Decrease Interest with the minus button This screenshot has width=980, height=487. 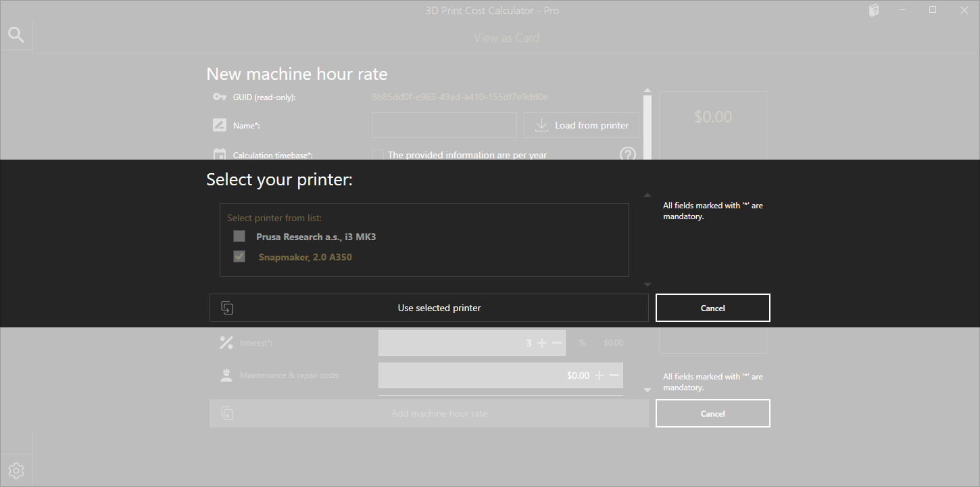pos(557,343)
